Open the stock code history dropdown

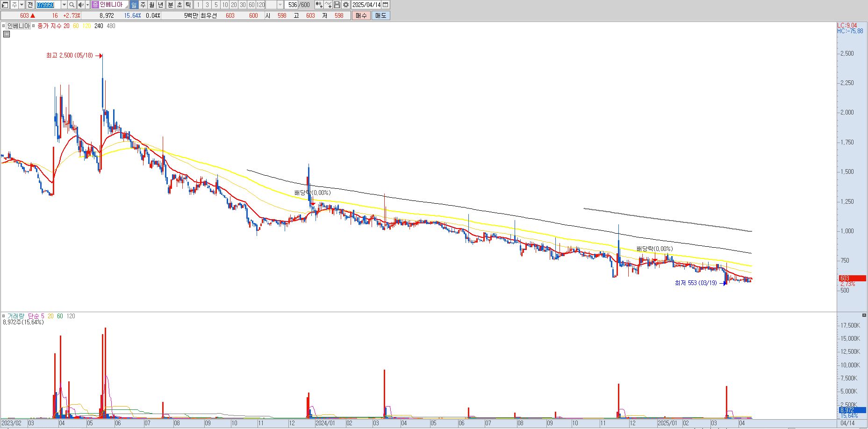64,5
